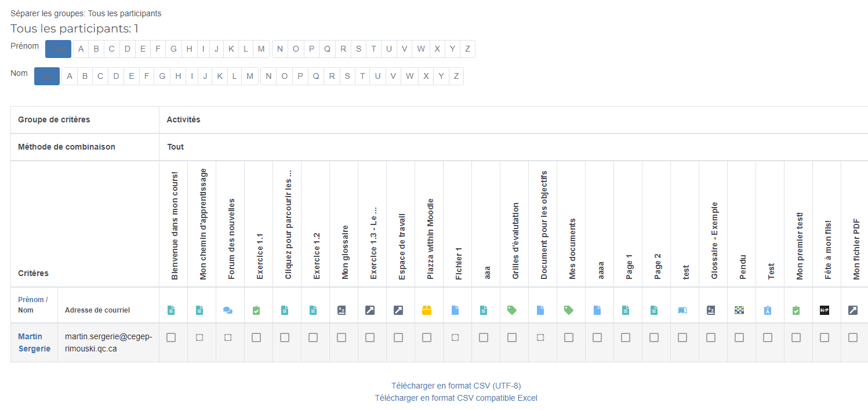Open Martin Sergerie's profile link
The width and height of the screenshot is (868, 410).
(x=34, y=342)
